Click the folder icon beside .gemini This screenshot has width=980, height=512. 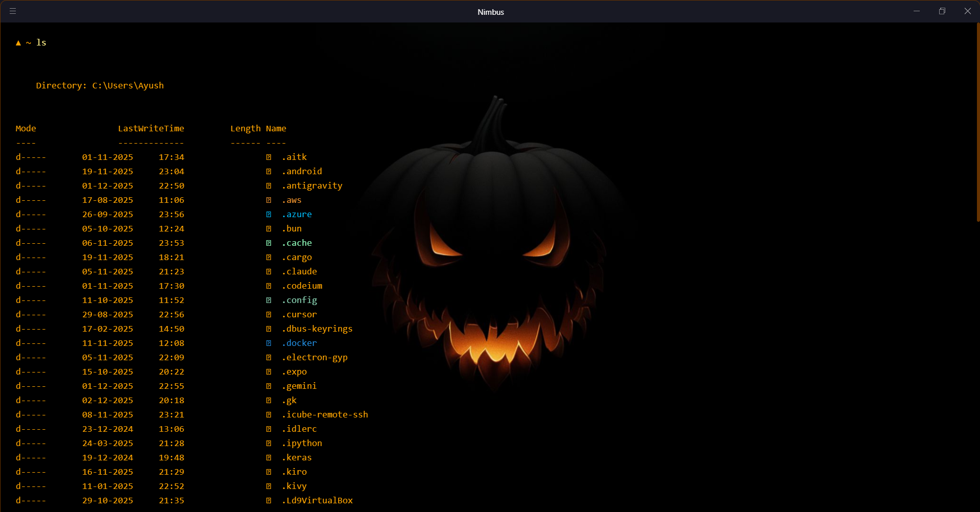[x=269, y=386]
